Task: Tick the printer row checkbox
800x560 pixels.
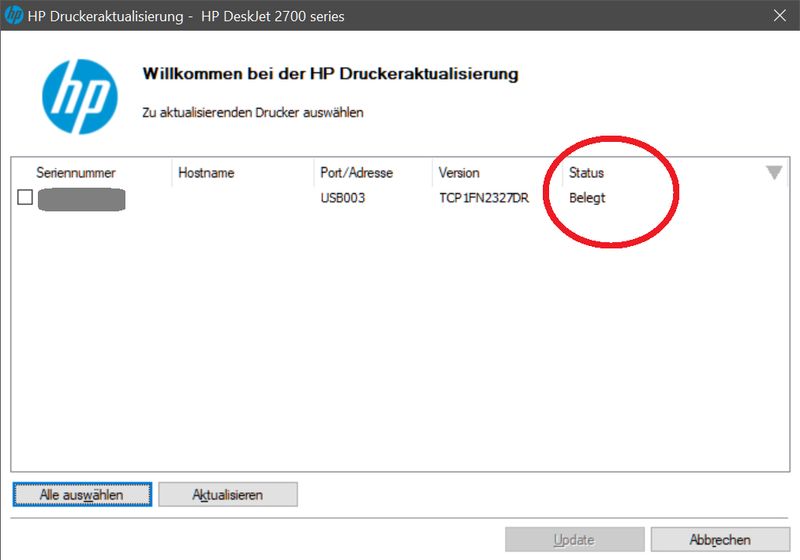Action: click(x=25, y=197)
